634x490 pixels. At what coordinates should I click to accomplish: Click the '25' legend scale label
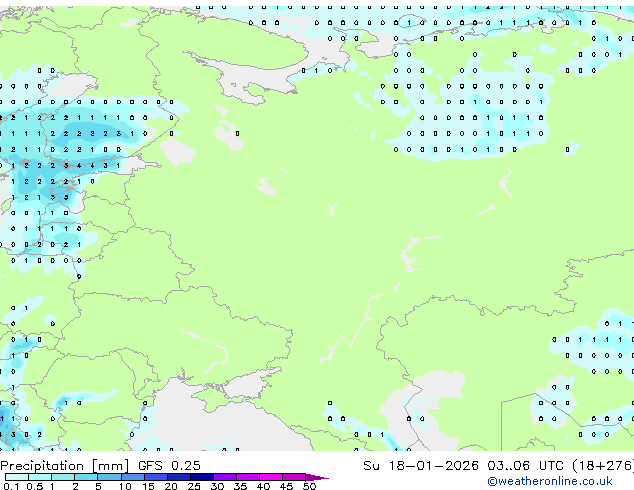point(194,486)
